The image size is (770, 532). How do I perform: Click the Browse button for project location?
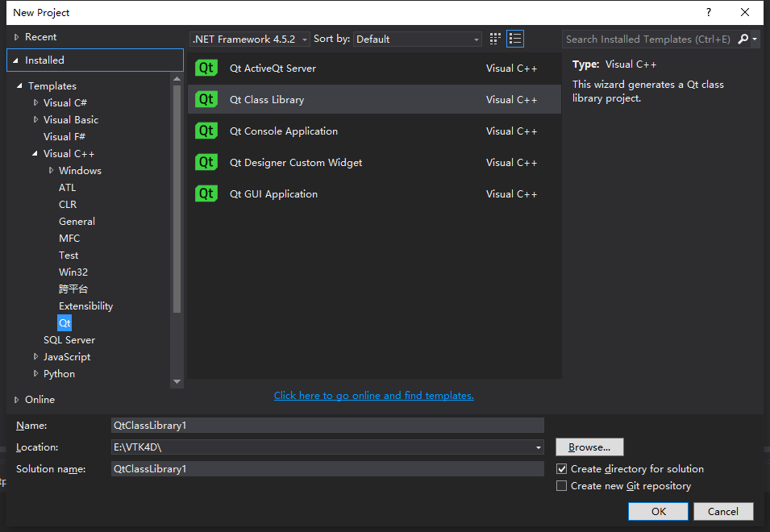(x=589, y=447)
